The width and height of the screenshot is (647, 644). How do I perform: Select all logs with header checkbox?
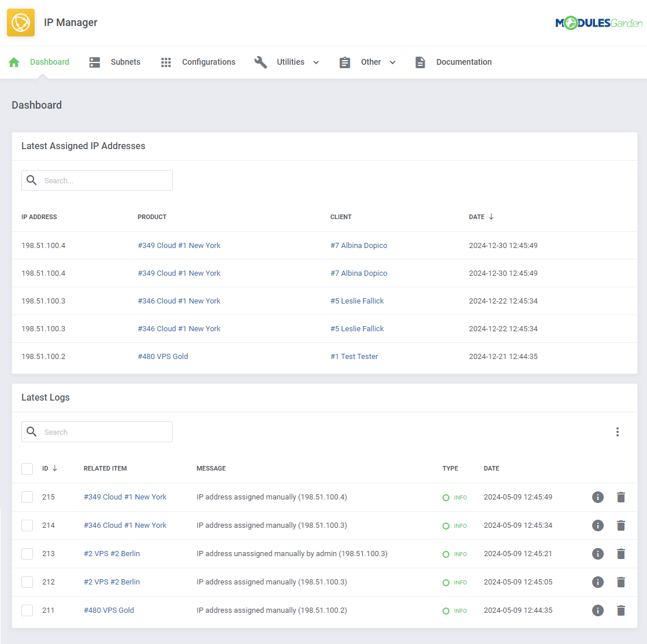pyautogui.click(x=27, y=469)
